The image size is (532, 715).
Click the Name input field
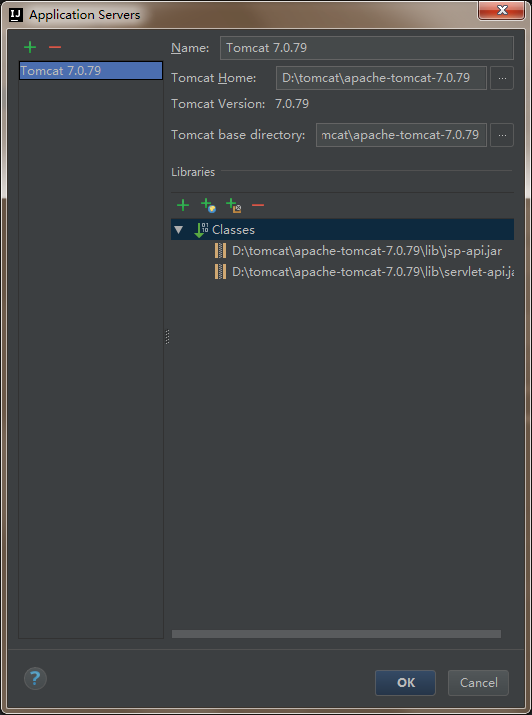(367, 48)
